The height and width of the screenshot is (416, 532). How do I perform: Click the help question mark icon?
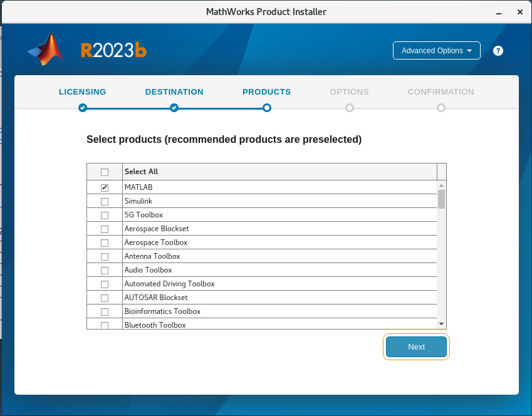point(498,51)
